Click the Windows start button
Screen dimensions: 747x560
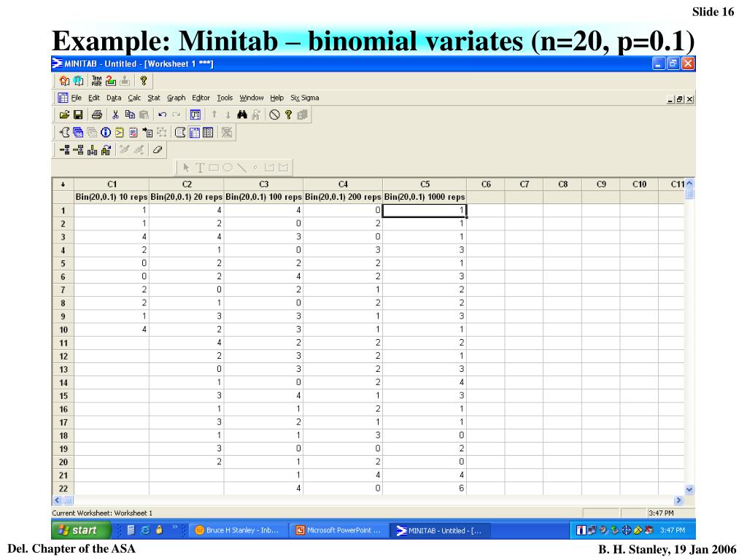(81, 530)
